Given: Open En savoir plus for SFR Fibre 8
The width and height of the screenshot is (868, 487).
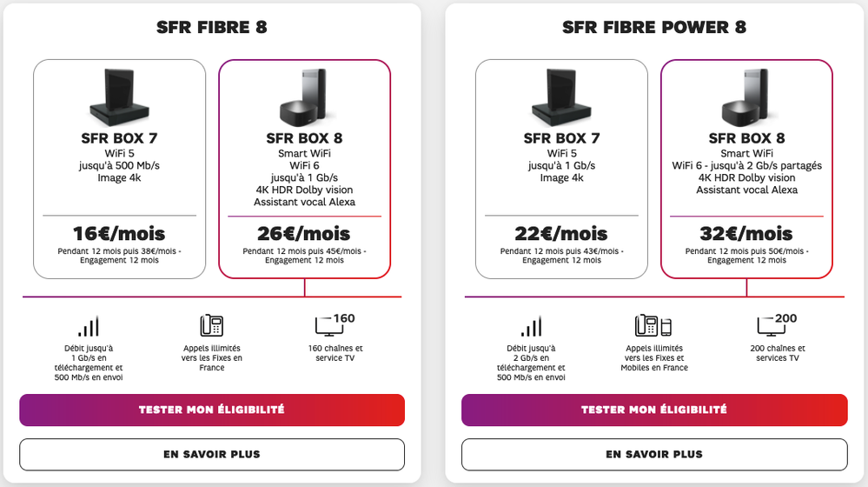Looking at the screenshot, I should click(212, 454).
